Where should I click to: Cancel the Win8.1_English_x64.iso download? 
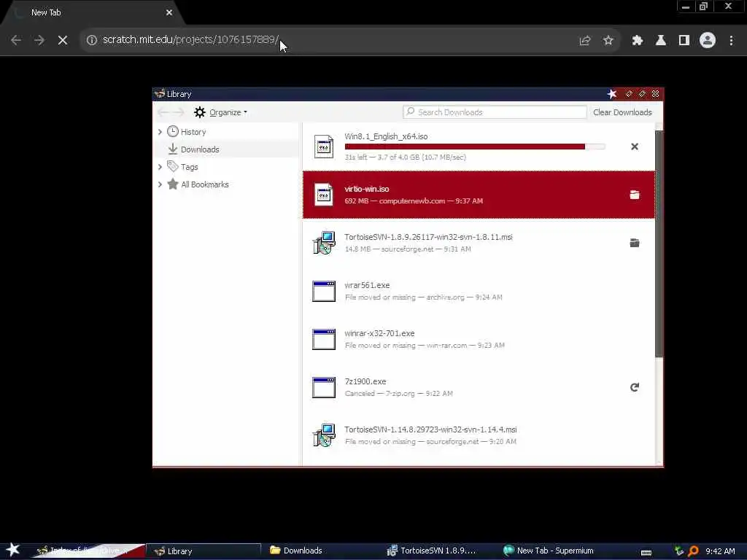tap(635, 147)
